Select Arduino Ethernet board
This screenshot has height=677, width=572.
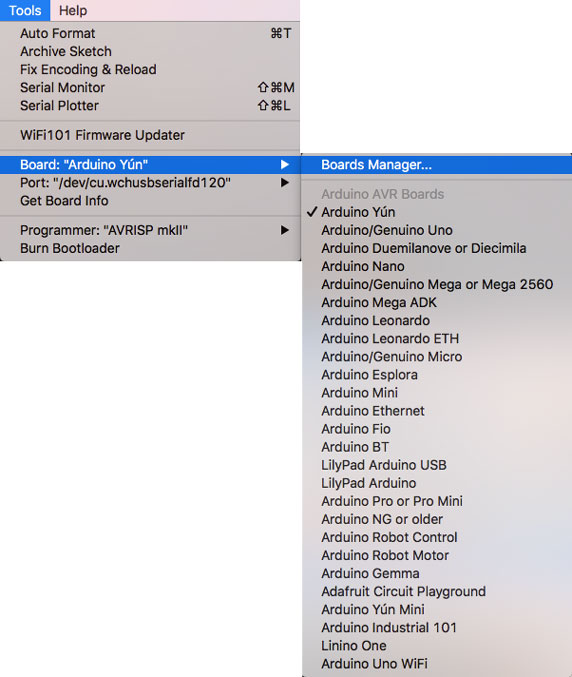436,411
